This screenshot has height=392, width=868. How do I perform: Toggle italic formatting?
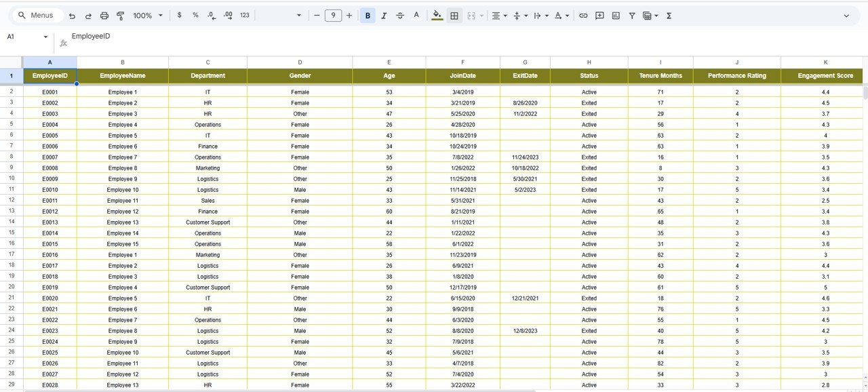pyautogui.click(x=383, y=15)
